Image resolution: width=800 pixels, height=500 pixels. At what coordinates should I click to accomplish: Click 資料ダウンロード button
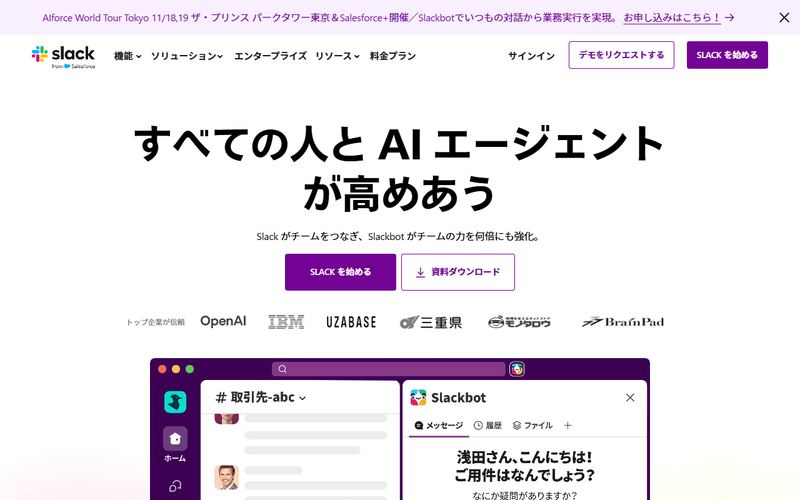click(x=458, y=272)
